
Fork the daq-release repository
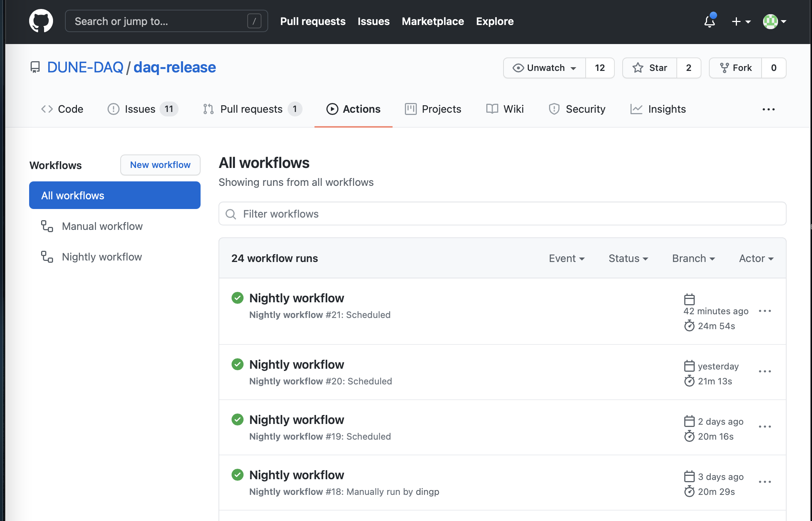pos(735,68)
